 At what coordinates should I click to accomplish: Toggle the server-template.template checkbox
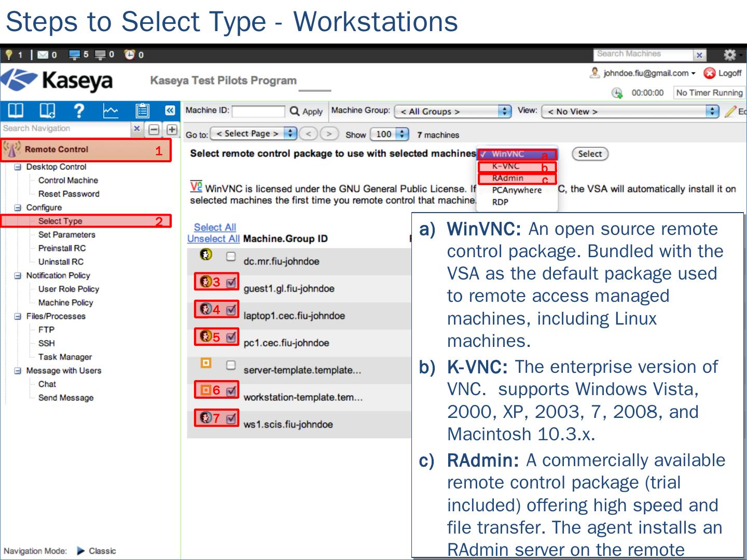click(x=231, y=365)
